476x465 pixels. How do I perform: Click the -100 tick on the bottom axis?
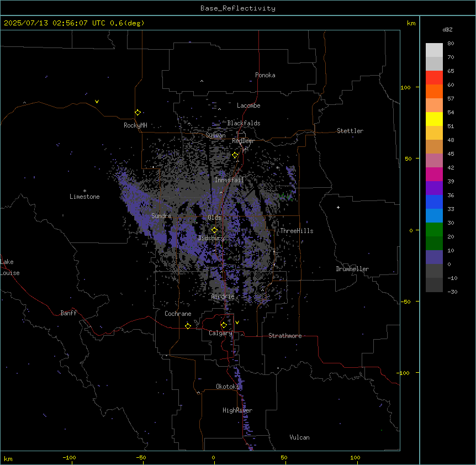69,458
